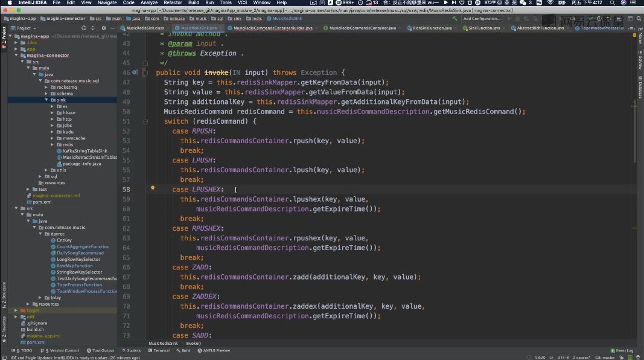Image resolution: width=644 pixels, height=360 pixels.
Task: Switch to the SinkFunction.java tab
Action: (x=483, y=28)
